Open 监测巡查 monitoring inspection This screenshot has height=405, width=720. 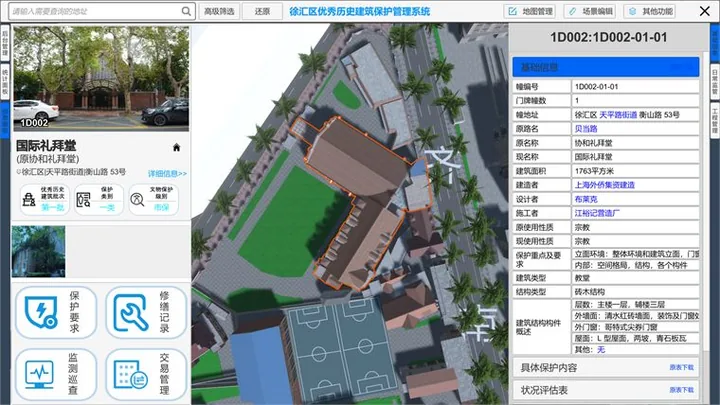coord(56,374)
